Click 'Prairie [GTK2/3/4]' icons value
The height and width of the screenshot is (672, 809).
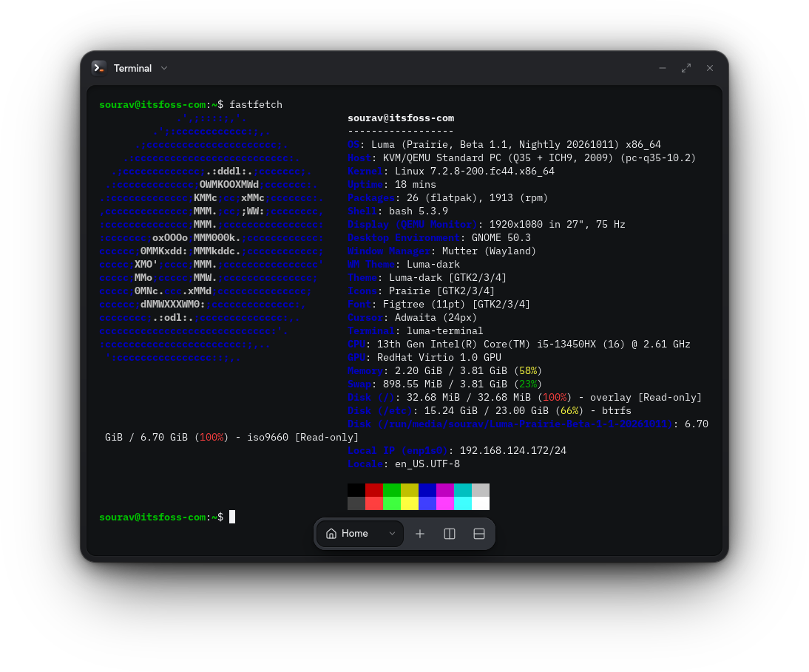coord(441,291)
